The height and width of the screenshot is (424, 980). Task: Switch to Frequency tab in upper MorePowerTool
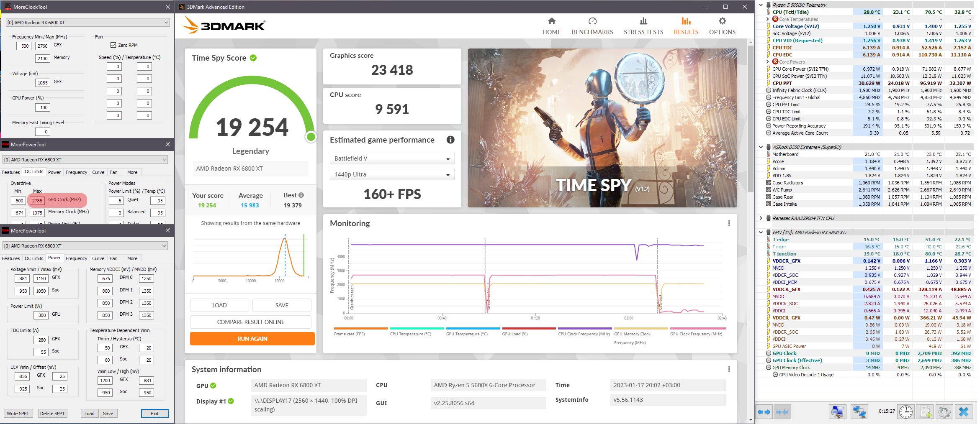[x=77, y=172]
